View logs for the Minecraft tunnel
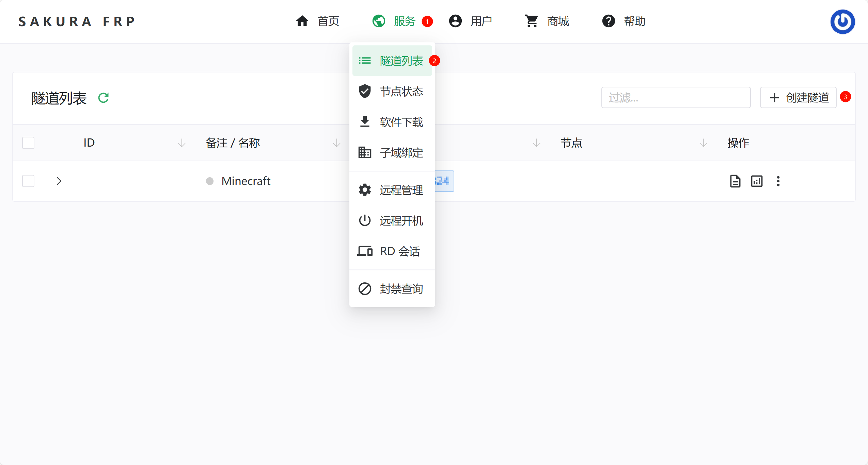 coord(735,181)
